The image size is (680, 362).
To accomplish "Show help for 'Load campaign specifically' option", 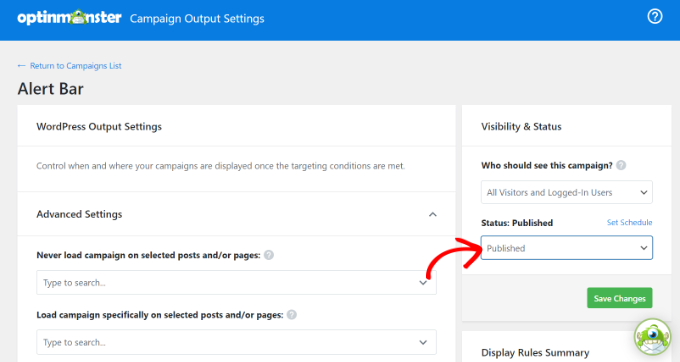I will (x=292, y=315).
